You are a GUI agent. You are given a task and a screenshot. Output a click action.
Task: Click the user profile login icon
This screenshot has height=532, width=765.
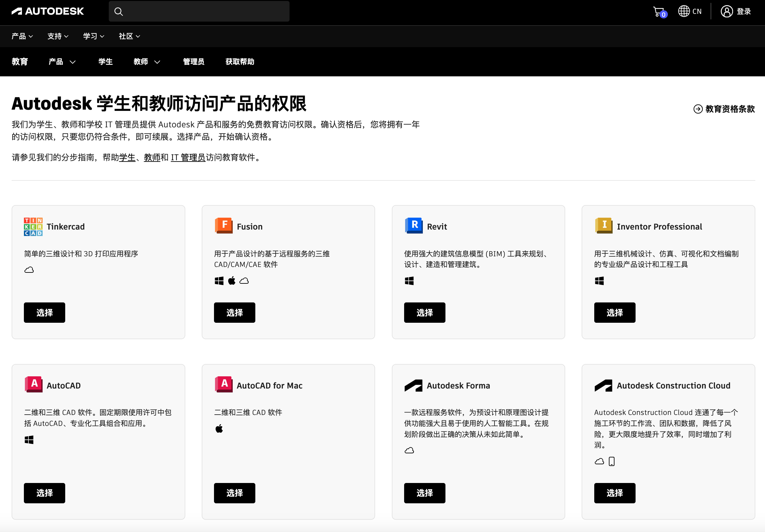[x=726, y=11]
